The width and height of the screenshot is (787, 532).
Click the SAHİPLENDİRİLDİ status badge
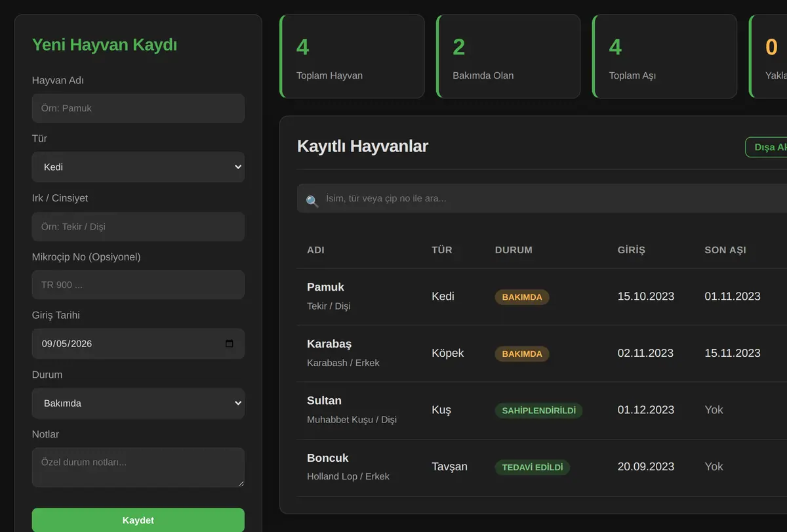click(x=538, y=411)
